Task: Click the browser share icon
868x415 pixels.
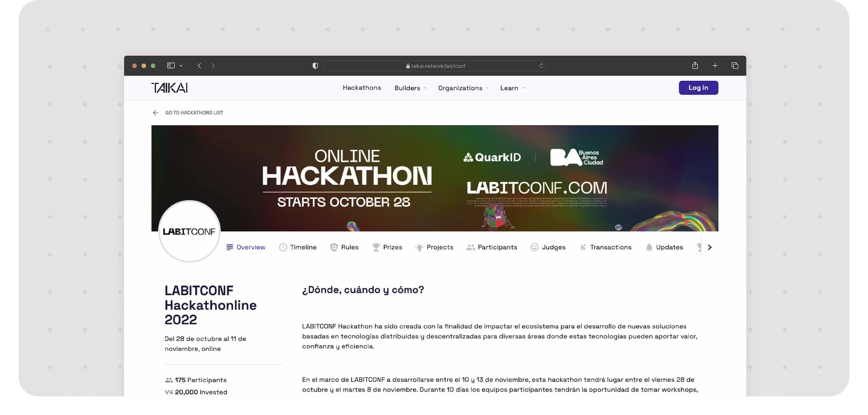Action: click(695, 66)
